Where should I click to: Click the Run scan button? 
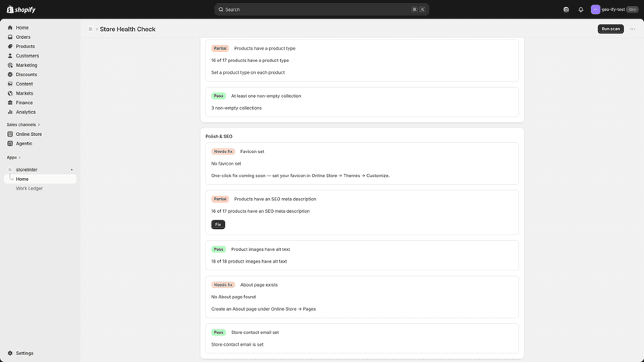click(x=611, y=29)
